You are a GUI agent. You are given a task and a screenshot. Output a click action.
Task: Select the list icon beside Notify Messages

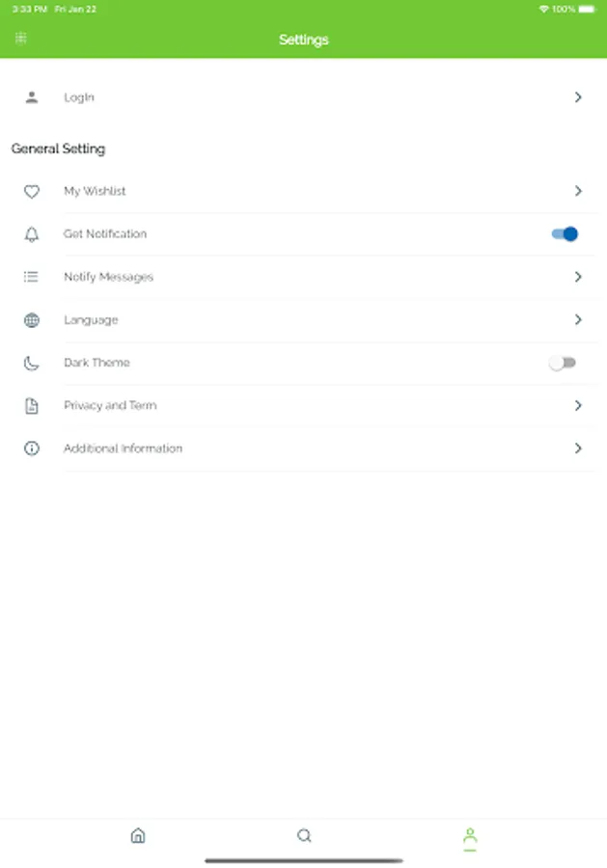coord(32,277)
